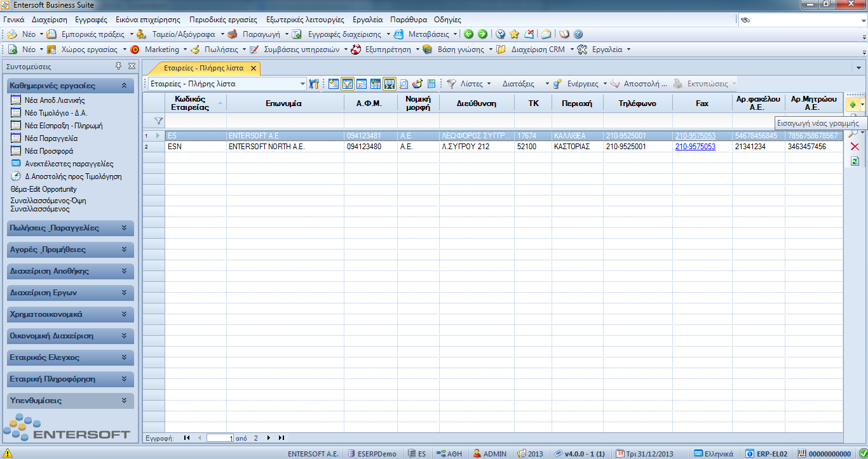Click the green refresh icon in right strip
This screenshot has width=868, height=459.
tap(855, 161)
